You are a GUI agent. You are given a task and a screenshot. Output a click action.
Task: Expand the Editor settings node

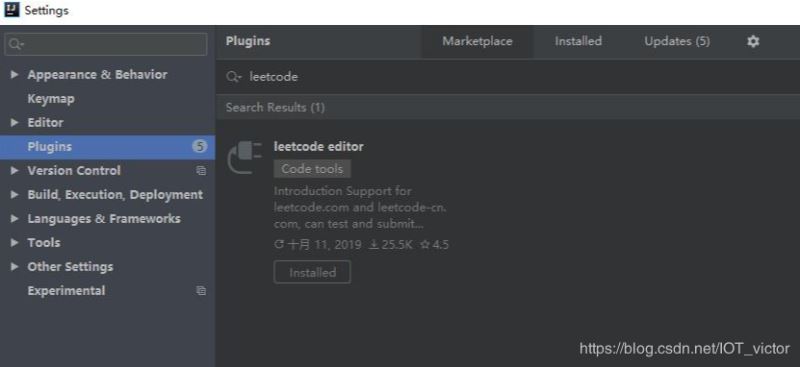point(14,123)
